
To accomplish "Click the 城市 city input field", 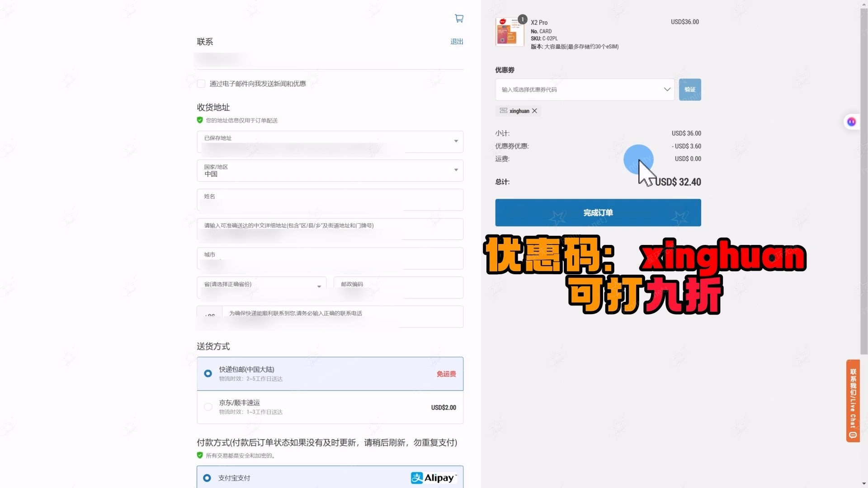I will (330, 258).
